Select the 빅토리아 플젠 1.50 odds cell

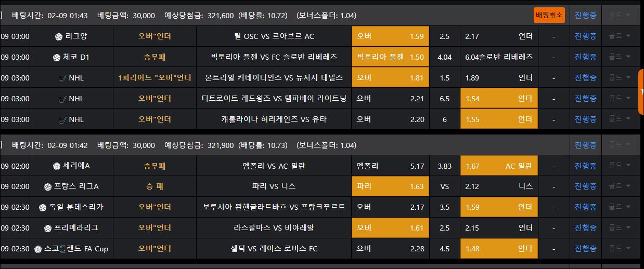pyautogui.click(x=390, y=57)
